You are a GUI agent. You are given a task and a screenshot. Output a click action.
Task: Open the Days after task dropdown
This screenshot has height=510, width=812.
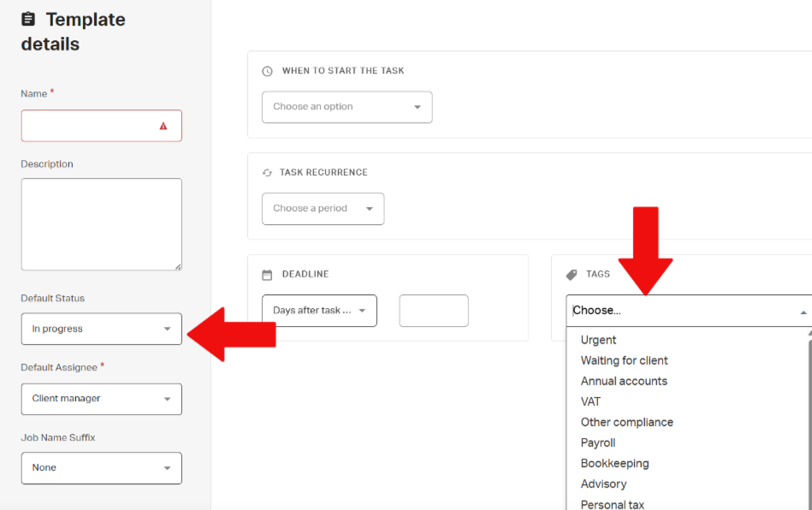point(319,311)
